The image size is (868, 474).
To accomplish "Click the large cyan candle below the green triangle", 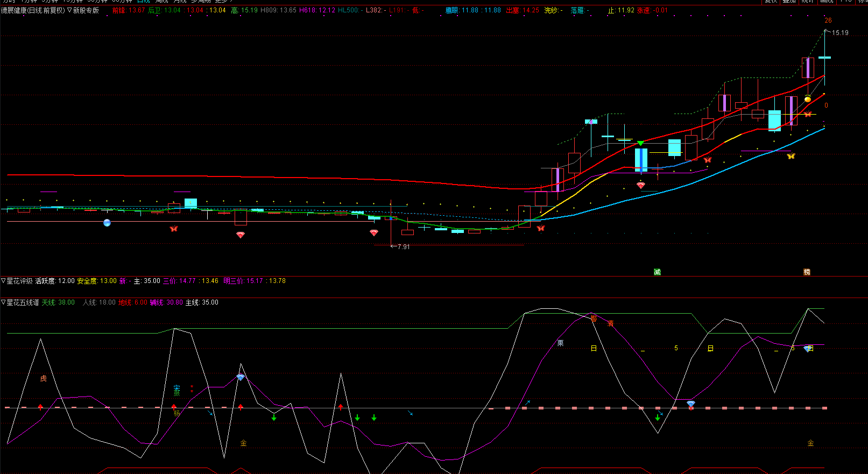I will (641, 159).
